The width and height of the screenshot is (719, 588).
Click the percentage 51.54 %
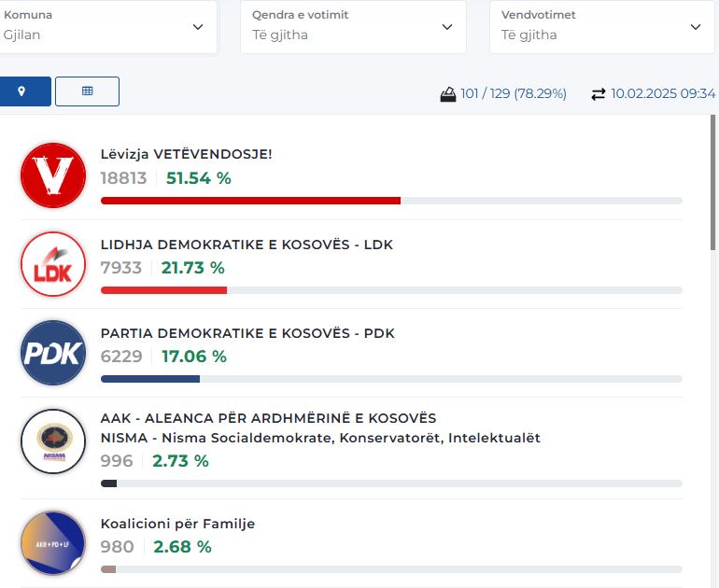coord(199,178)
